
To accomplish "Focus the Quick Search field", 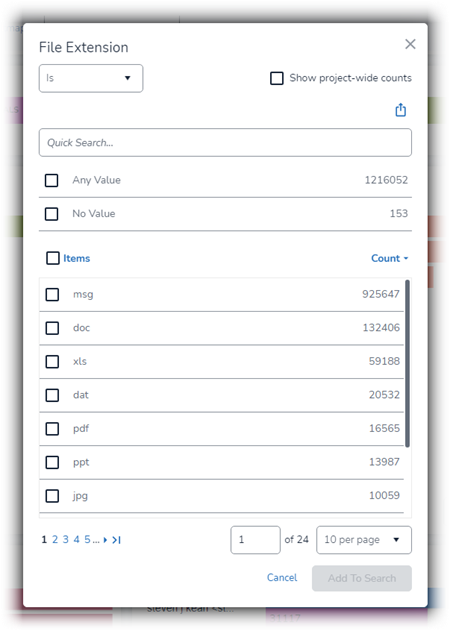I will 225,142.
